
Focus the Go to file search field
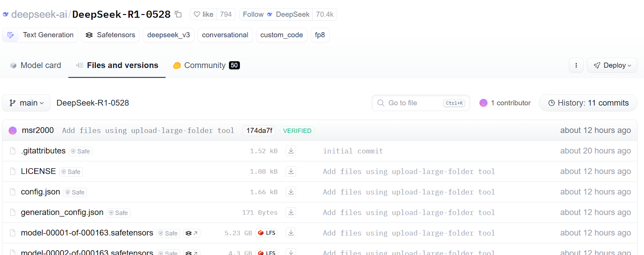(x=421, y=103)
